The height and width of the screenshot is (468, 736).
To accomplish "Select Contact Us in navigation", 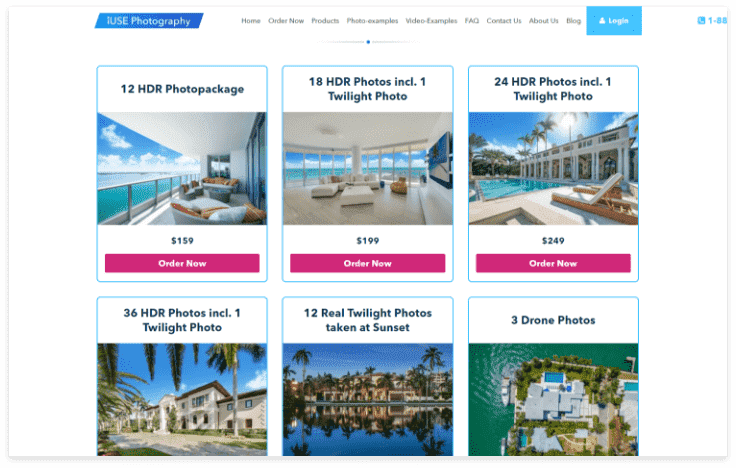I will (504, 21).
